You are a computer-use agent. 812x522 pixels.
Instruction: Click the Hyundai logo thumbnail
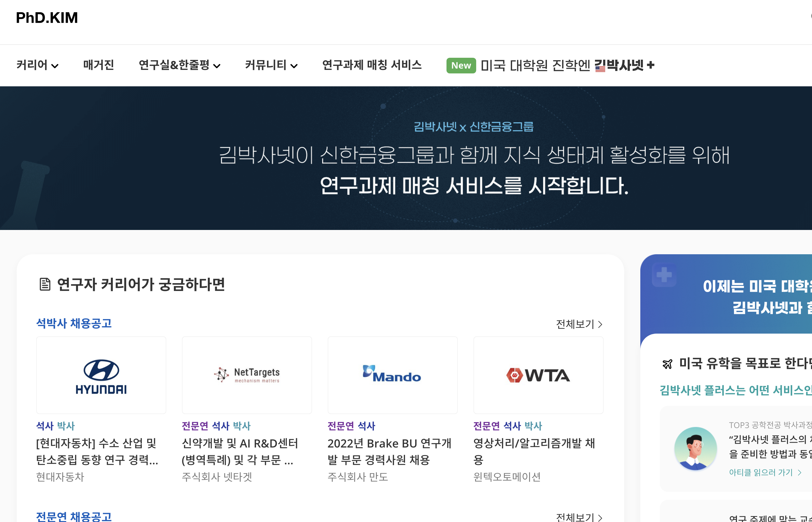pos(101,375)
